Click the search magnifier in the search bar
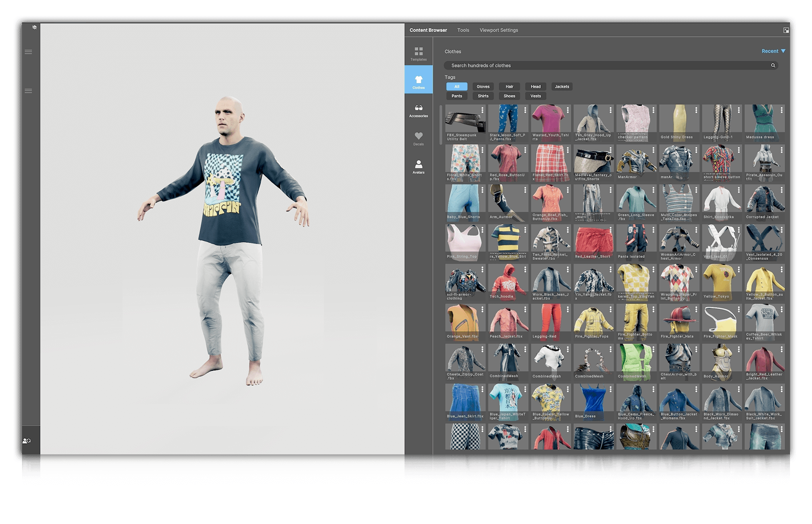Image resolution: width=812 pixels, height=524 pixels. 773,65
